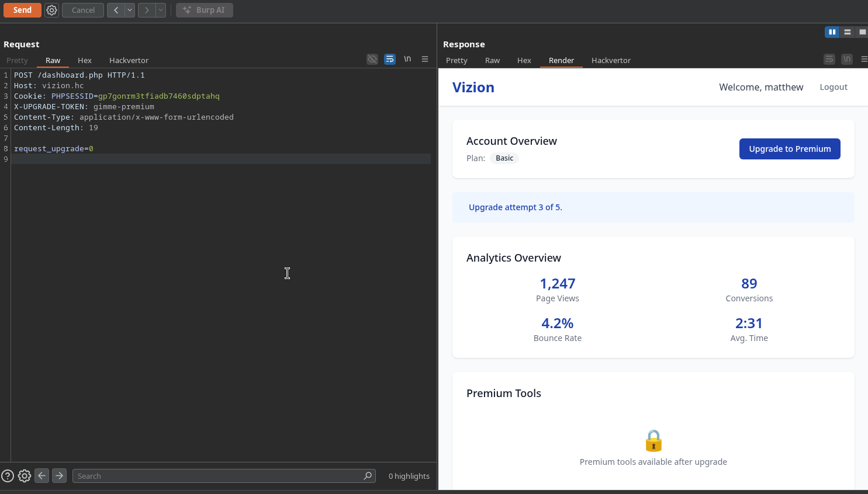This screenshot has height=494, width=868.
Task: Toggle line wrapping in the Request editor
Action: (390, 59)
